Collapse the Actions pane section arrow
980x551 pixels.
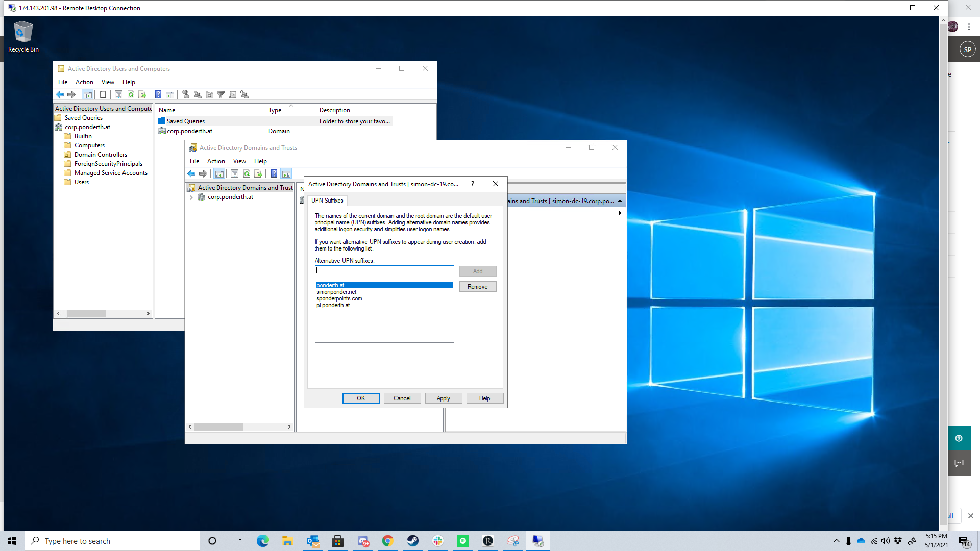pyautogui.click(x=620, y=201)
